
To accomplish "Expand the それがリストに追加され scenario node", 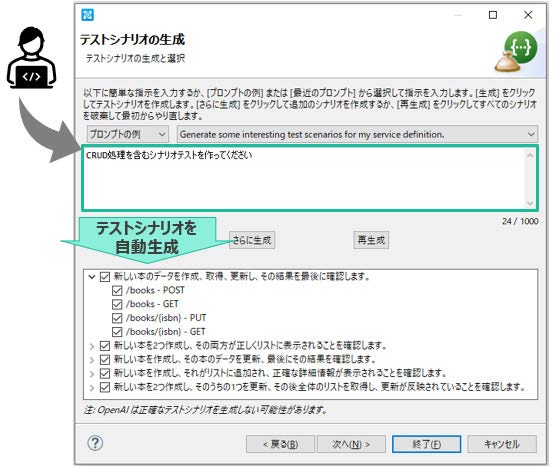I will coord(92,374).
